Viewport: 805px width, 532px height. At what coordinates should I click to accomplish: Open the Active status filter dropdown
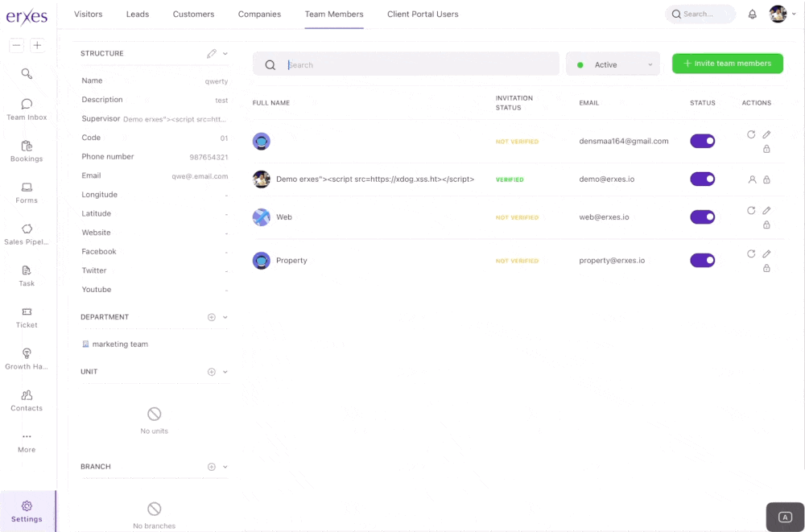(x=613, y=64)
